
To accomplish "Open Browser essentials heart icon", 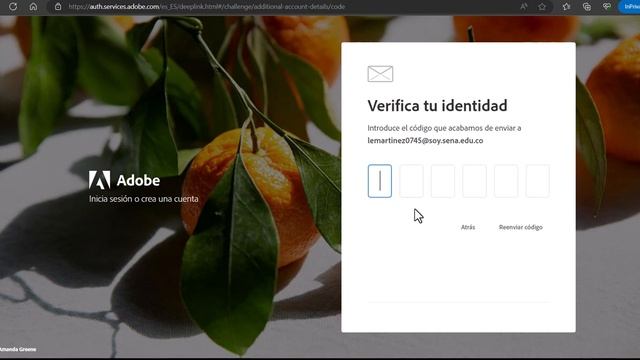I will click(x=607, y=7).
